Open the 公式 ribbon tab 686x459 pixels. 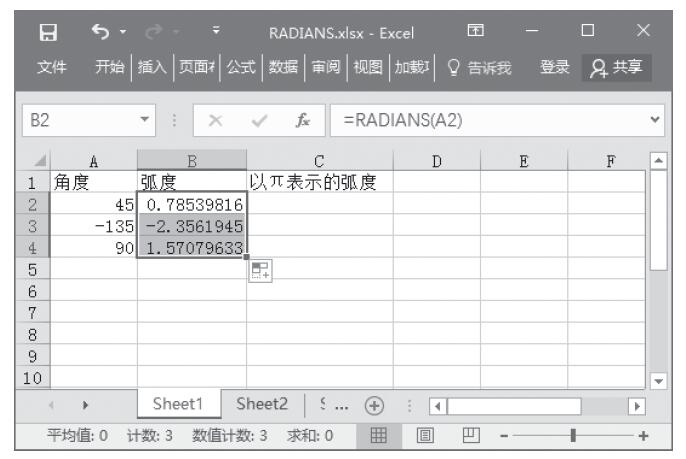click(x=241, y=68)
